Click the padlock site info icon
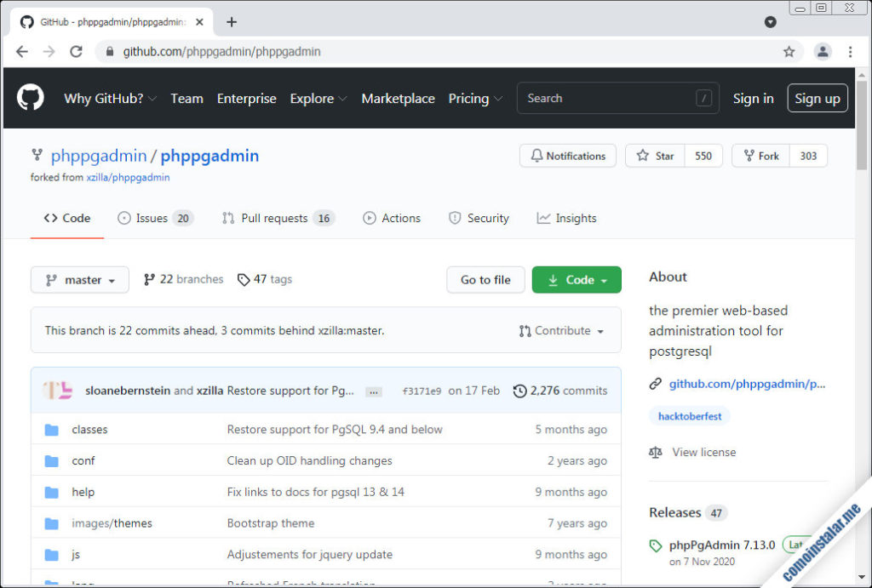The height and width of the screenshot is (588, 872). point(110,52)
